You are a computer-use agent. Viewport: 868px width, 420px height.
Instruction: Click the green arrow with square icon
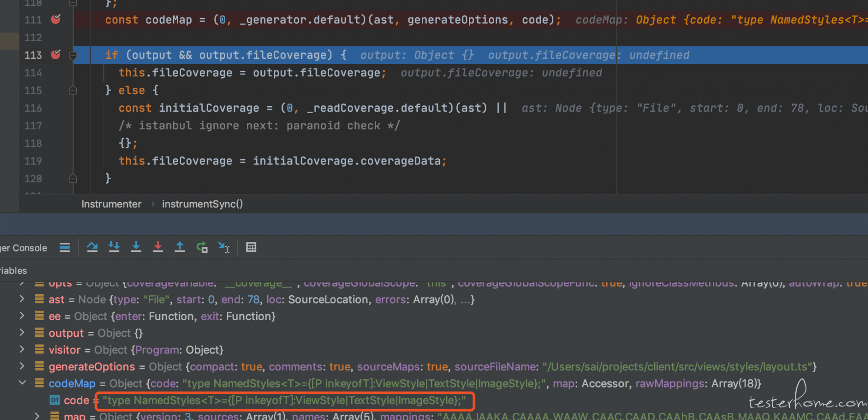(x=202, y=247)
